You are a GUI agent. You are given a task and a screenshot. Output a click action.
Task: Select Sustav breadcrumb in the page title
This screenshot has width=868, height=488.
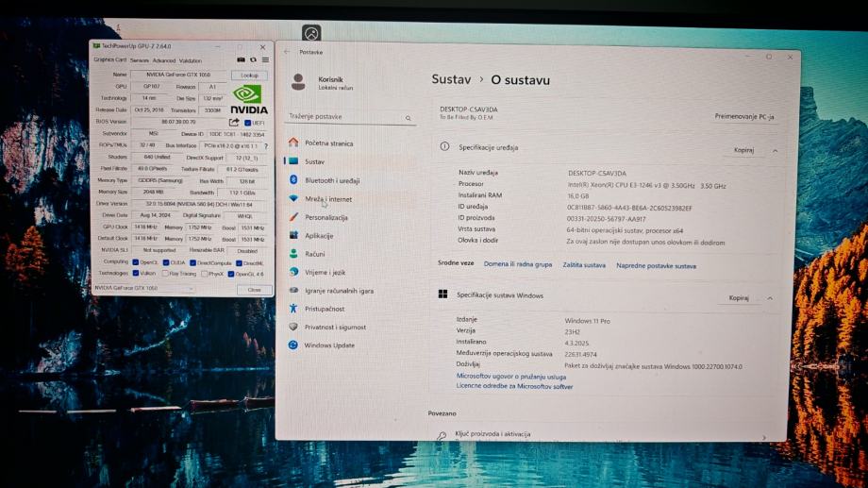(451, 79)
